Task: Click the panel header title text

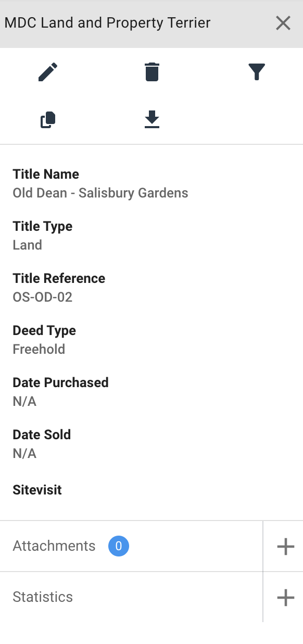Action: click(x=107, y=23)
